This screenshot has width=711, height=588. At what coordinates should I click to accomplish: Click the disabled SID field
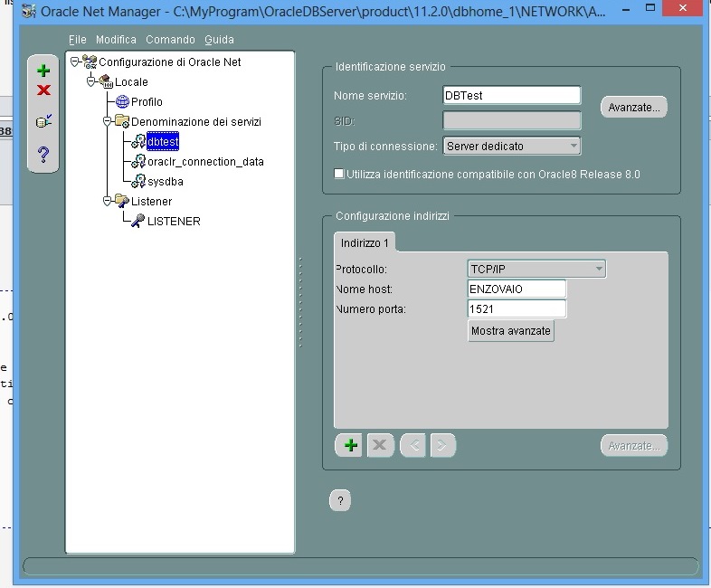pyautogui.click(x=512, y=120)
